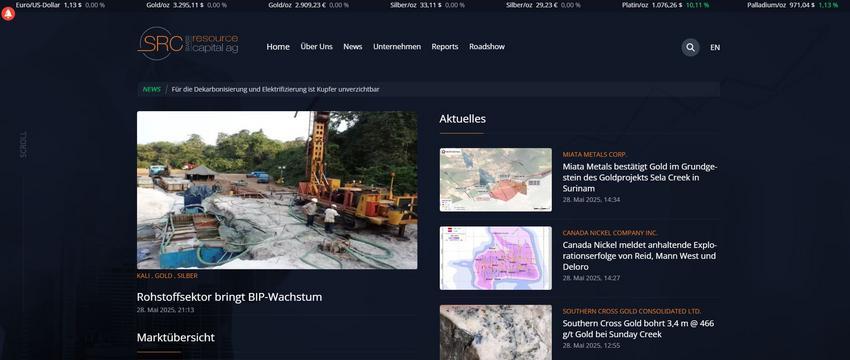This screenshot has width=850, height=360.
Task: Click the Silber/oz 29,23 € ticker entry
Action: (543, 5)
